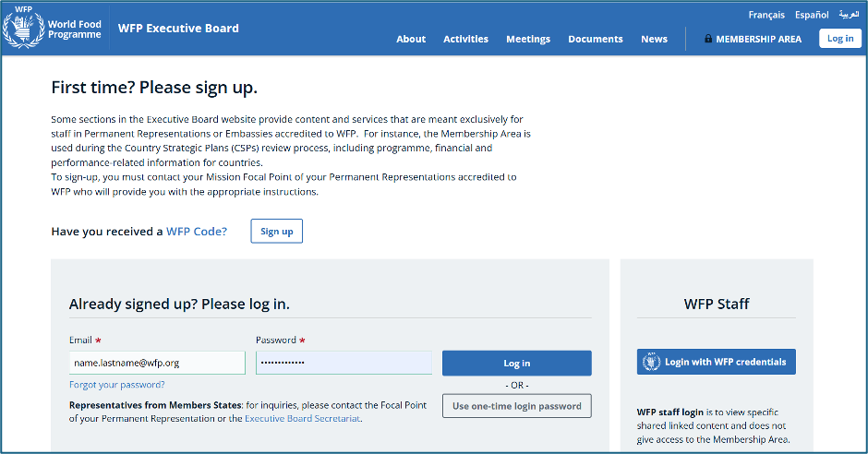Open the Meetings menu
The width and height of the screenshot is (868, 454).
528,40
